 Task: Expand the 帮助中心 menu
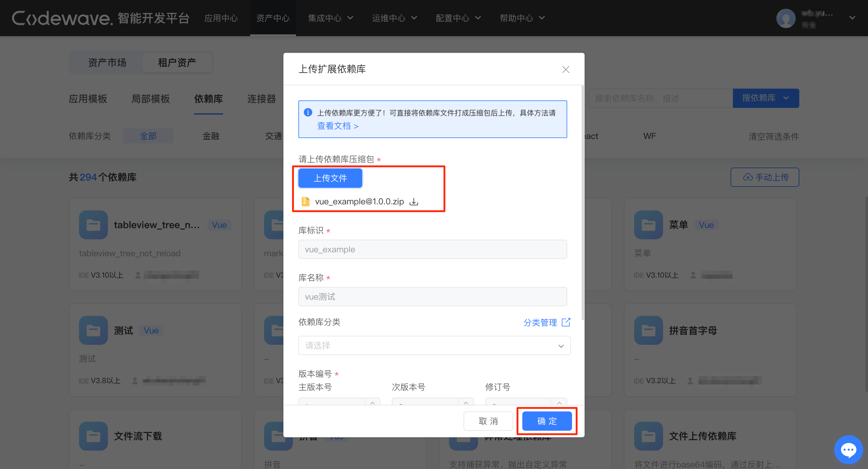click(522, 18)
